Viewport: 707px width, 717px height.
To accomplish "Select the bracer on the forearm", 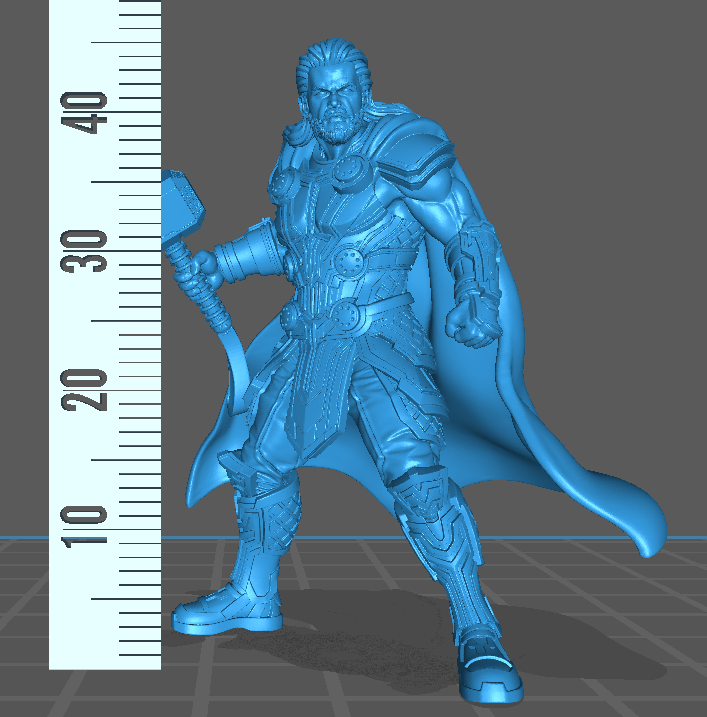I will click(473, 262).
